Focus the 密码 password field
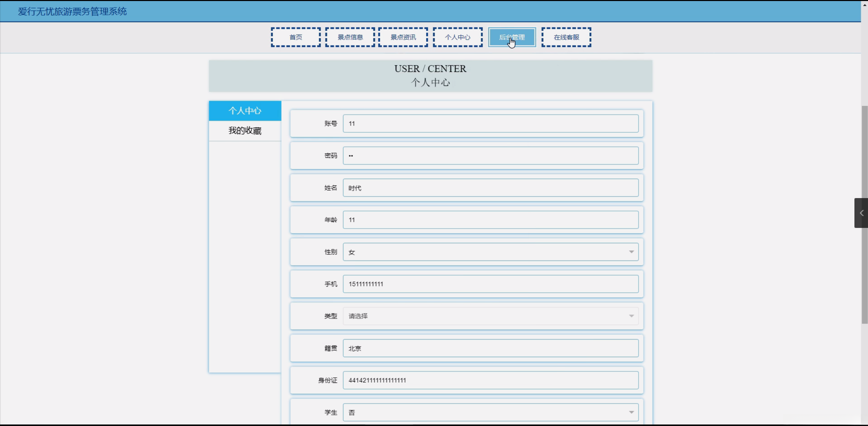This screenshot has width=868, height=426. tap(490, 156)
